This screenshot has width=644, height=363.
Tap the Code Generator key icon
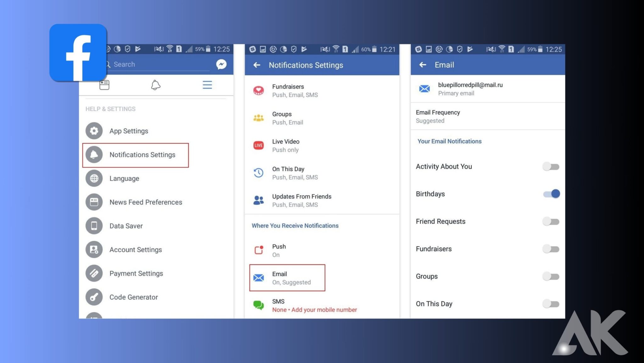click(94, 297)
